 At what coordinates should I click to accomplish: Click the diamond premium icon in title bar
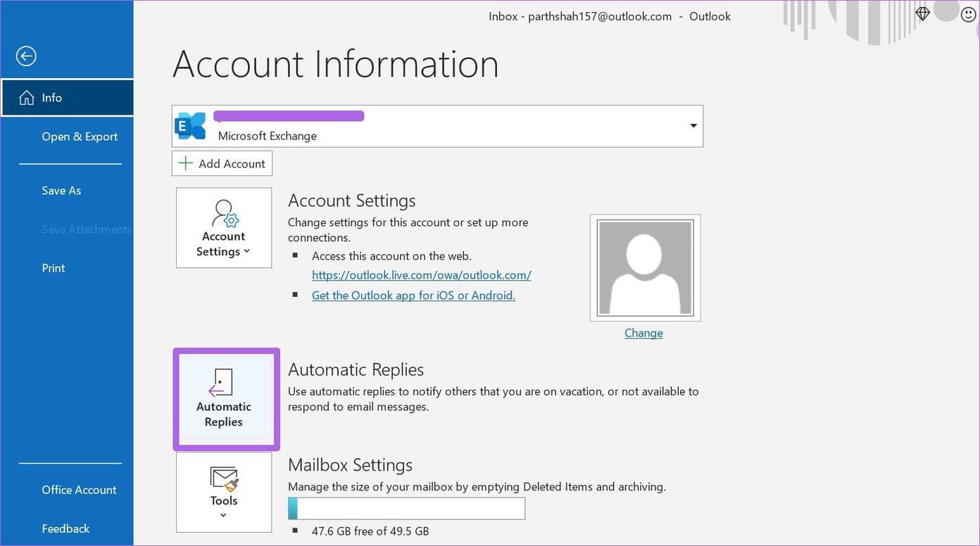click(923, 13)
